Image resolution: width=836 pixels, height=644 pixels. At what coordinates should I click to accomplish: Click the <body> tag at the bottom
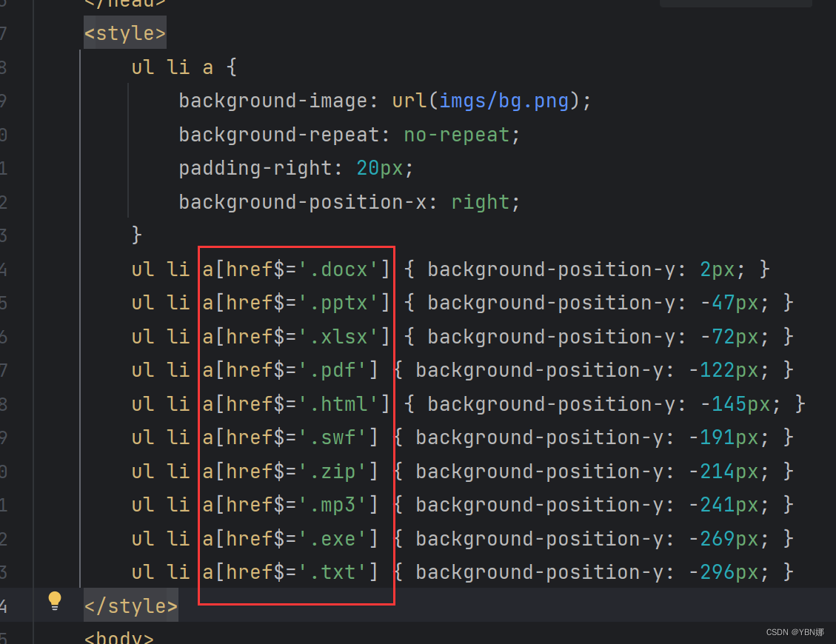tap(119, 637)
